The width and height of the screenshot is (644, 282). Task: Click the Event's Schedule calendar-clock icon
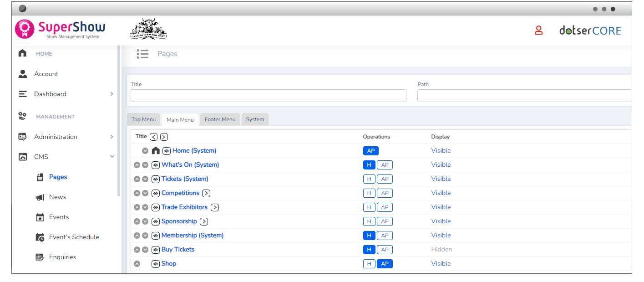(40, 237)
